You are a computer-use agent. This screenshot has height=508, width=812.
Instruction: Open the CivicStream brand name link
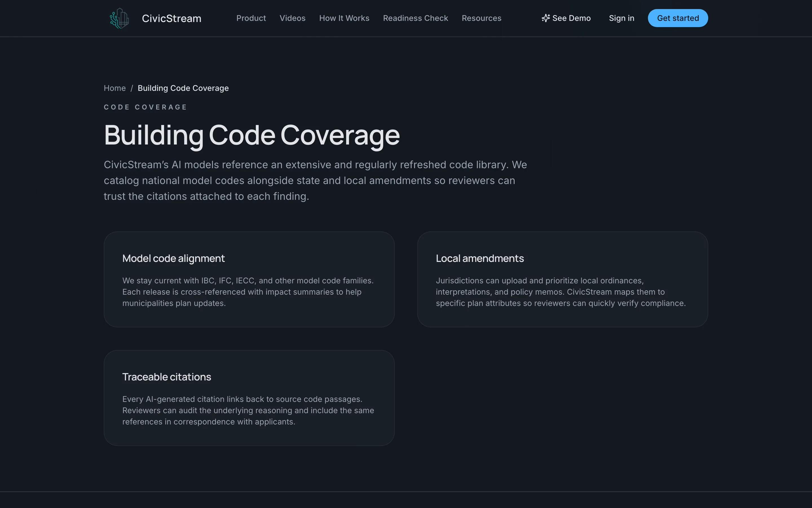[x=171, y=18]
